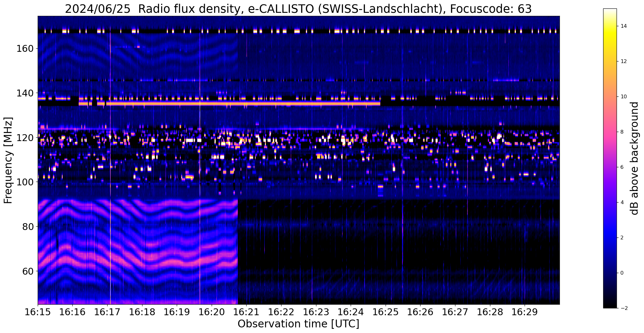Select the 16:15 time tick label
This screenshot has height=333, width=644.
pyautogui.click(x=38, y=312)
